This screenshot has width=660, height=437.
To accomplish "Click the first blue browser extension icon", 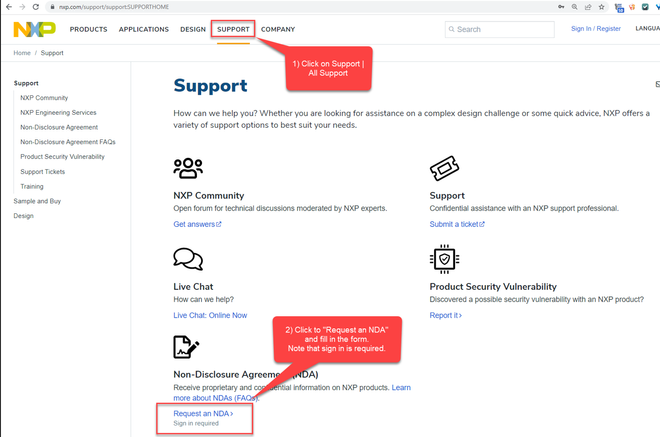I will point(619,7).
